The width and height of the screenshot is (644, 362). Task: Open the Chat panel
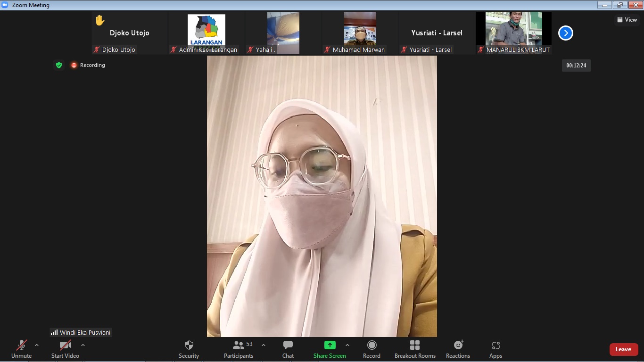tap(288, 349)
